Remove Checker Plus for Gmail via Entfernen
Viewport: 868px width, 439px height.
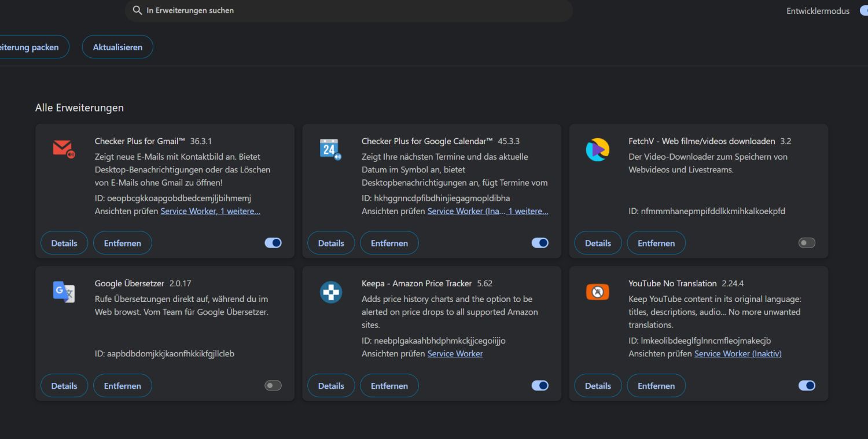[x=123, y=243]
